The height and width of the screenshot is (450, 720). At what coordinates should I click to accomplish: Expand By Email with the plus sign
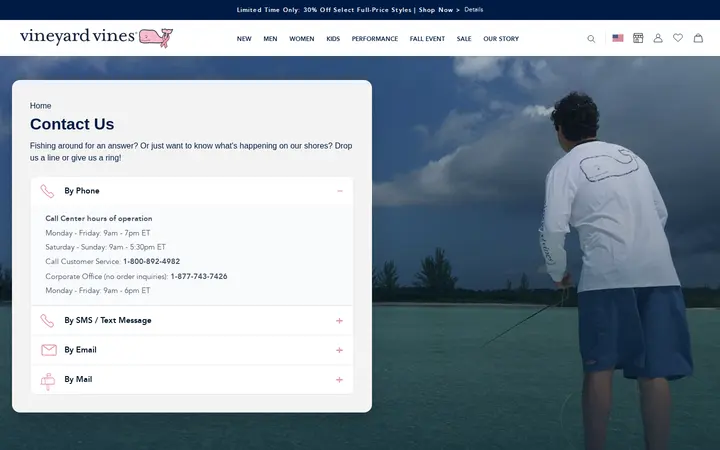[339, 350]
